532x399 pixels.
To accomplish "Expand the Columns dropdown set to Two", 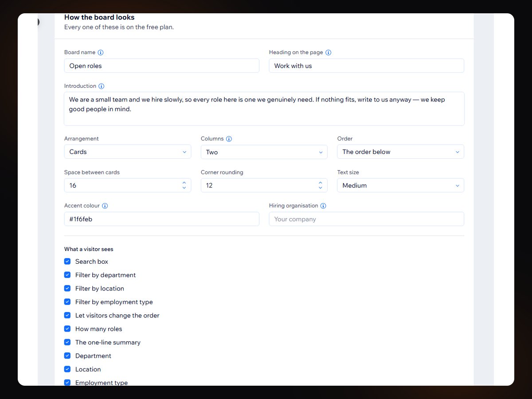I will [264, 152].
